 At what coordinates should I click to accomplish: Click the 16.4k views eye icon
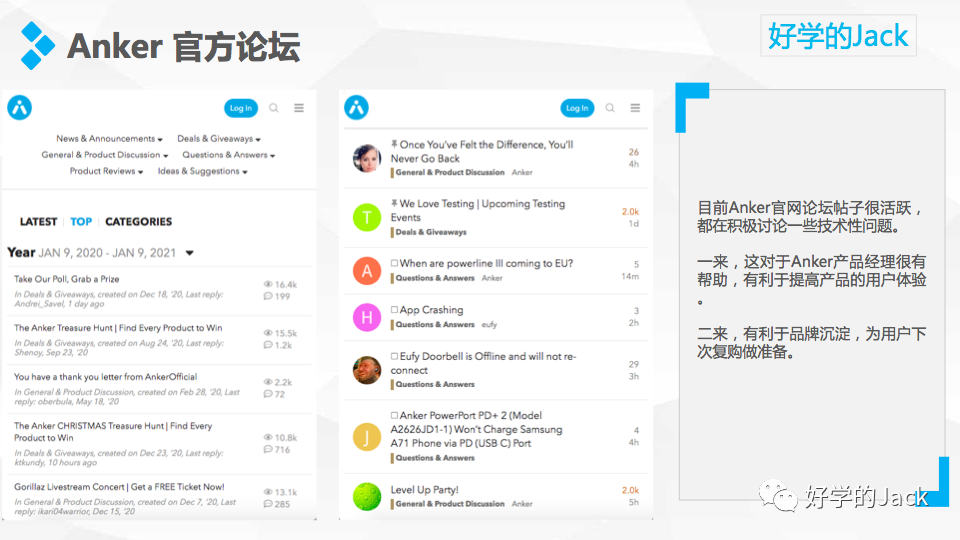(268, 284)
